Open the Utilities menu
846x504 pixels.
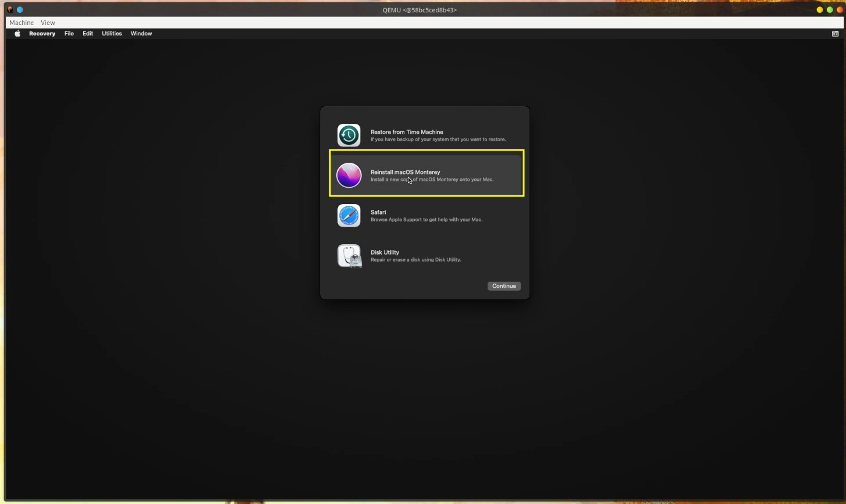click(112, 34)
